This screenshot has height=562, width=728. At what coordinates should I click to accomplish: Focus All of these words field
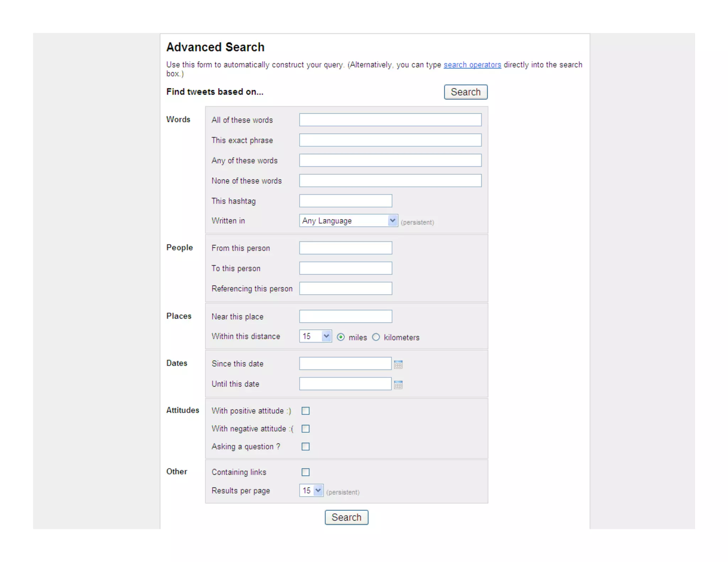tap(390, 120)
